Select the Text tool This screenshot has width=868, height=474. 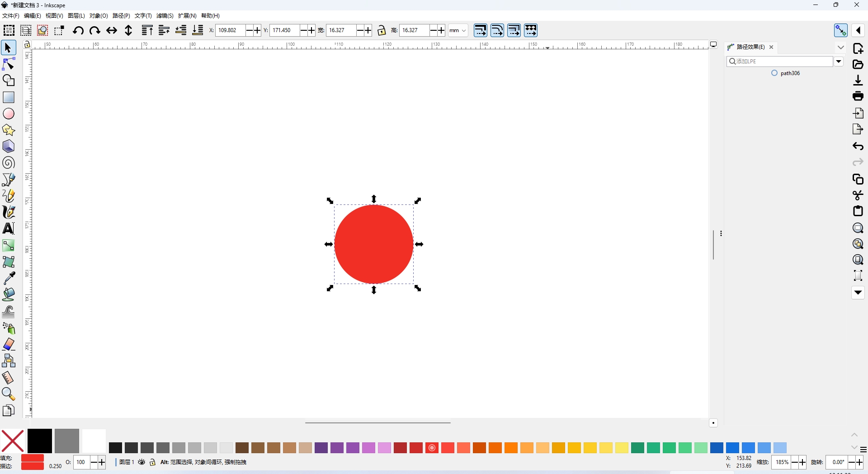(9, 228)
